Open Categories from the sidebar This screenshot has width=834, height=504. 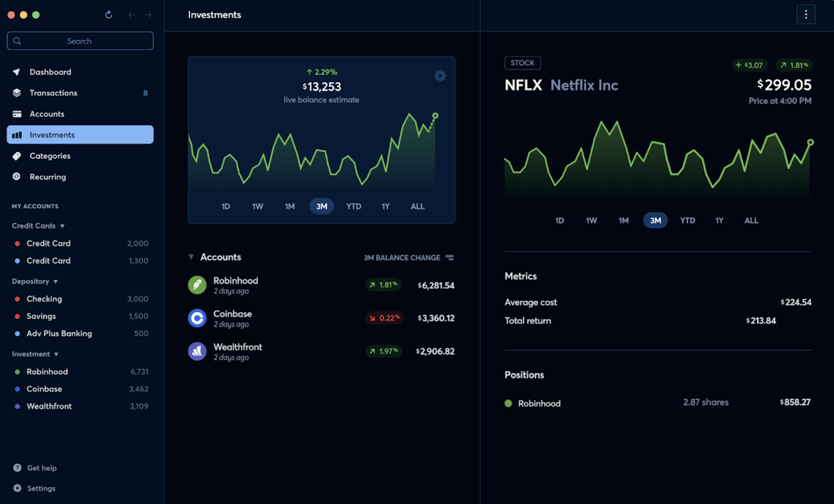tap(80, 156)
